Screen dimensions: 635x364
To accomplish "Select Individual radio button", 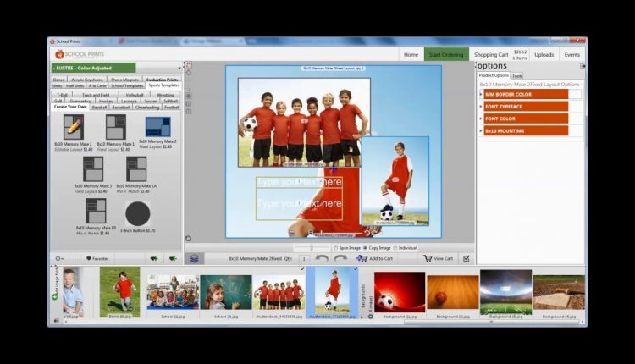I will tap(395, 248).
